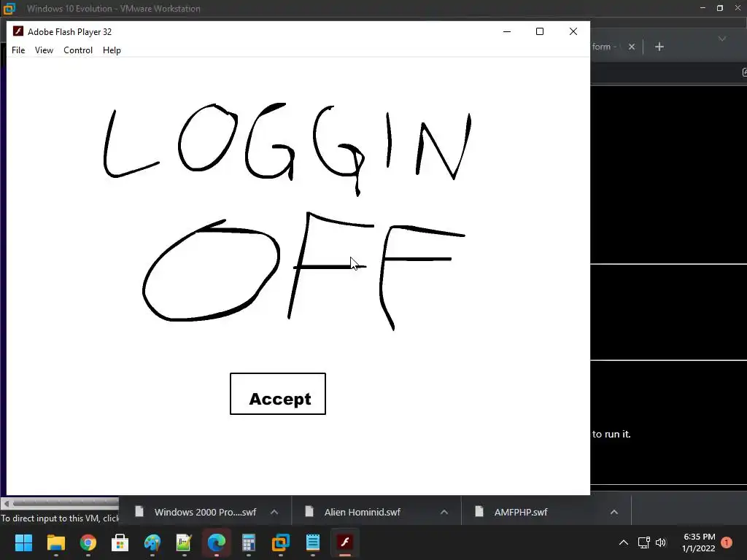Open the Notepad++ taskbar icon

185,542
